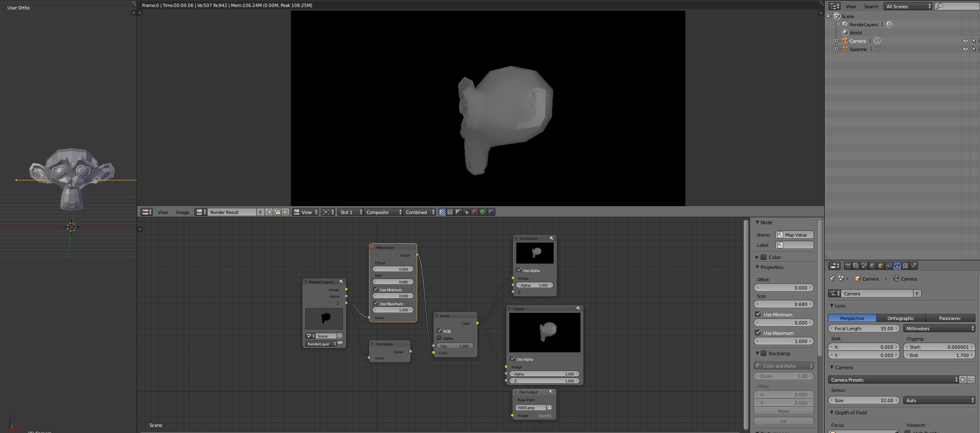Open the View menu in image editor
Screen dimensions: 980x433
click(x=163, y=212)
